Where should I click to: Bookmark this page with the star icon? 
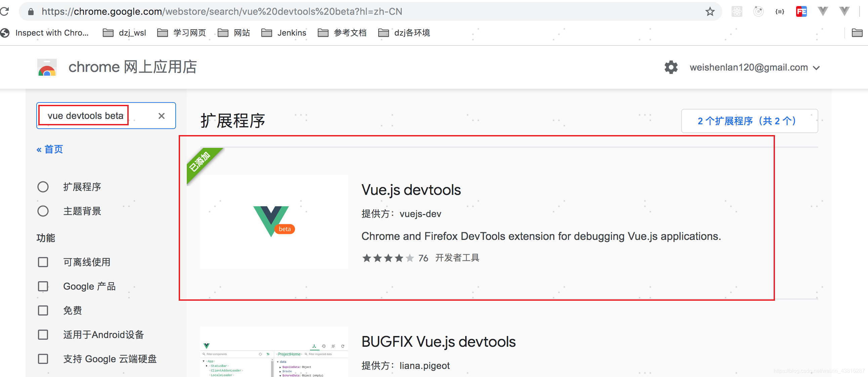[710, 11]
